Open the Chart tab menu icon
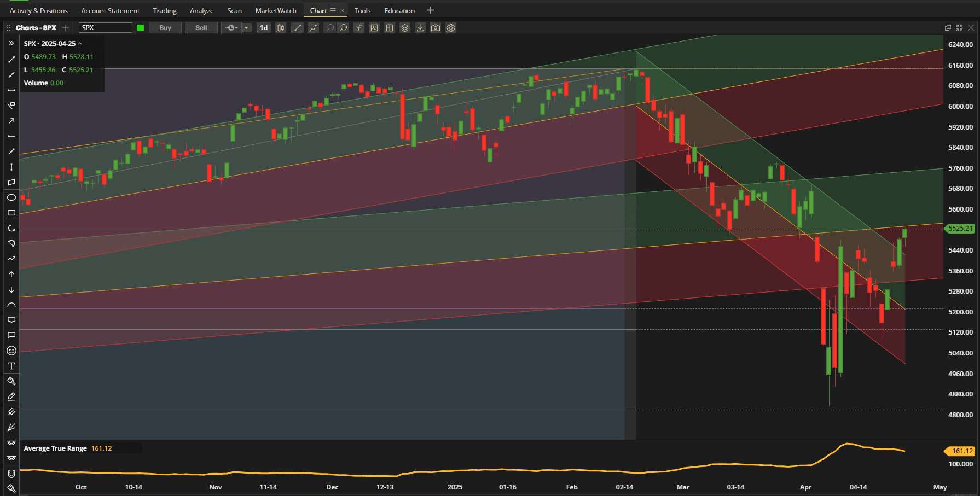The width and height of the screenshot is (980, 496). (333, 11)
